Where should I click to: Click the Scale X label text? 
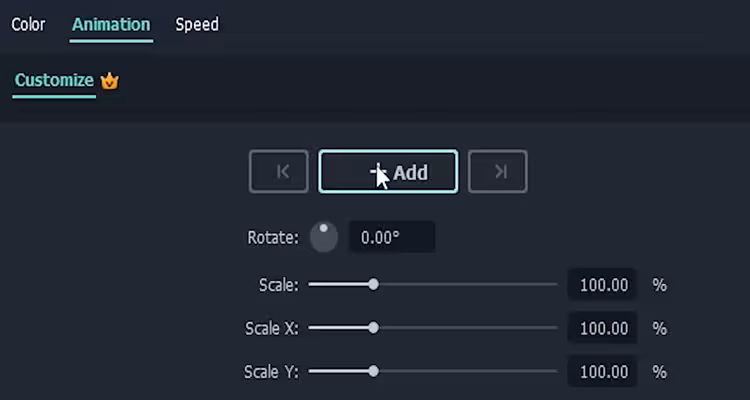tap(271, 328)
